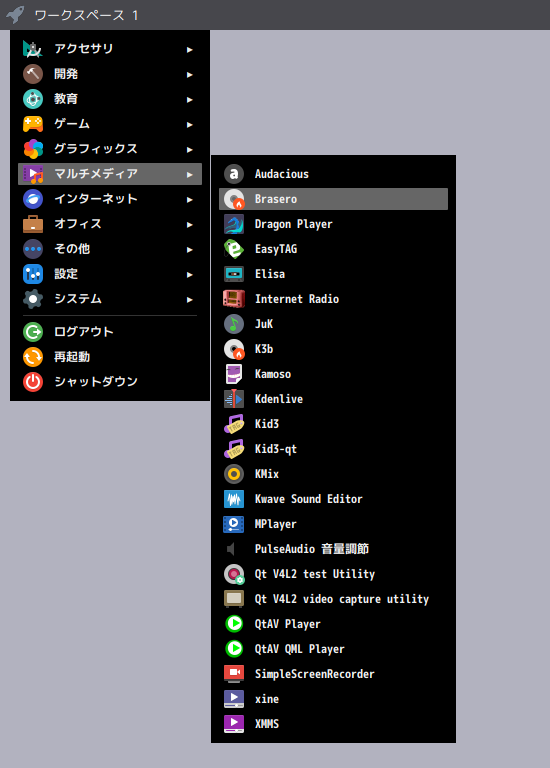Click the システム gear icon
This screenshot has height=768, width=550.
(33, 299)
